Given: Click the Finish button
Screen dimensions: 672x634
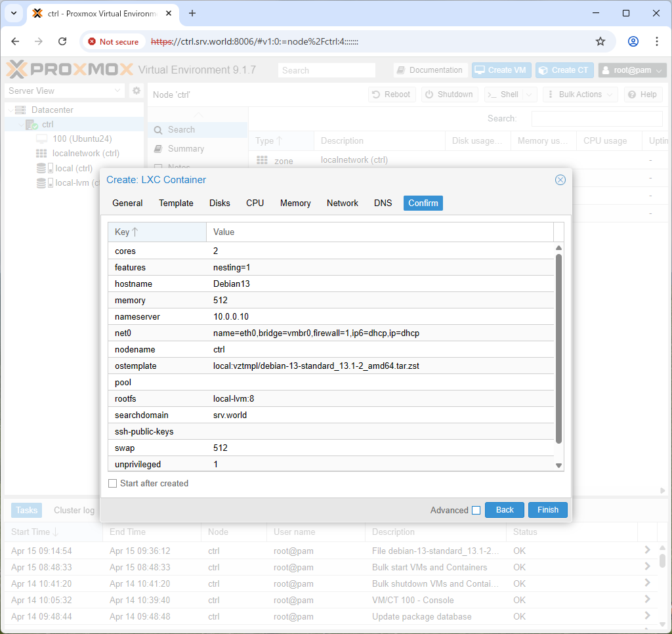Looking at the screenshot, I should (548, 510).
